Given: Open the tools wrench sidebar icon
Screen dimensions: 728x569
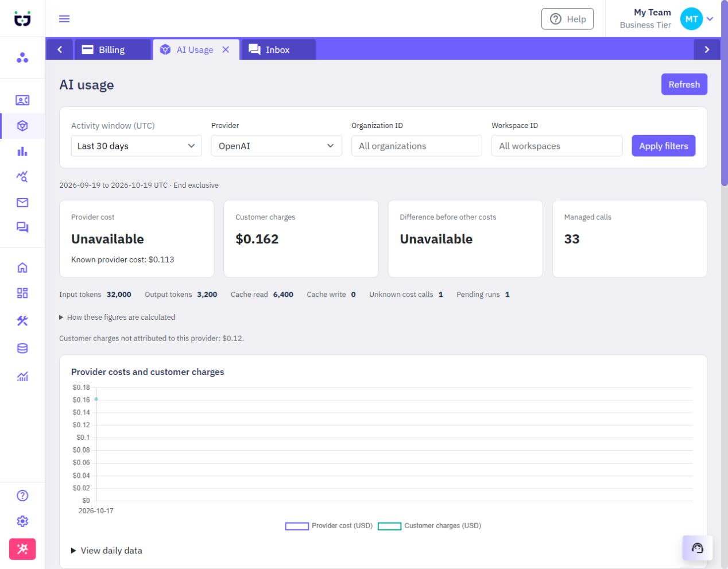Looking at the screenshot, I should (22, 320).
